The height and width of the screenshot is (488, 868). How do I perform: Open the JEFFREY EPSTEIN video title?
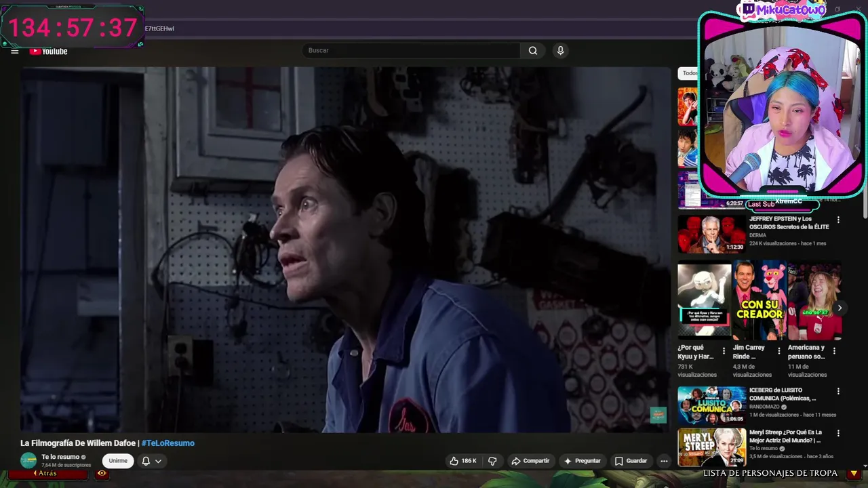click(789, 223)
